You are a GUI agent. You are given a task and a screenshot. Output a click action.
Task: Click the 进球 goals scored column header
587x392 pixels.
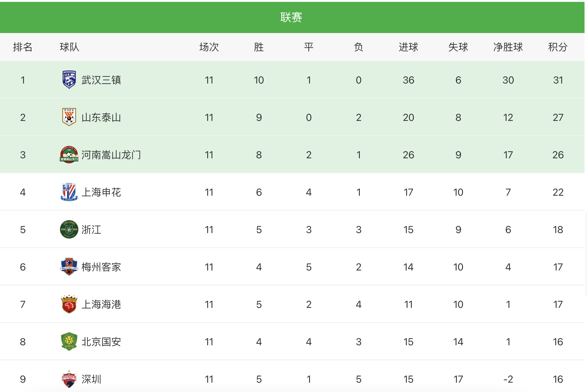(408, 47)
